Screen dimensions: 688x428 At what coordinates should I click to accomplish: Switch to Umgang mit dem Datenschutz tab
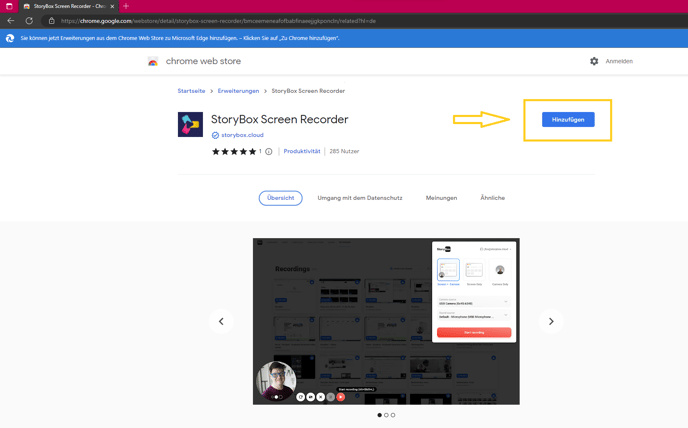[360, 198]
